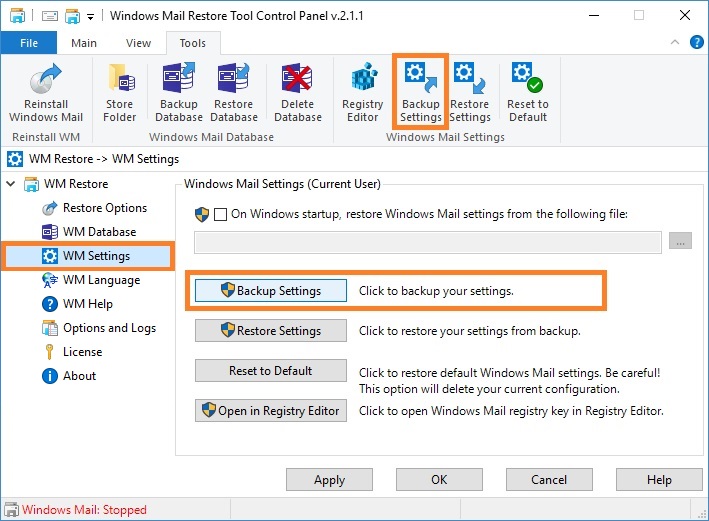Open the File menu tab

[x=29, y=43]
